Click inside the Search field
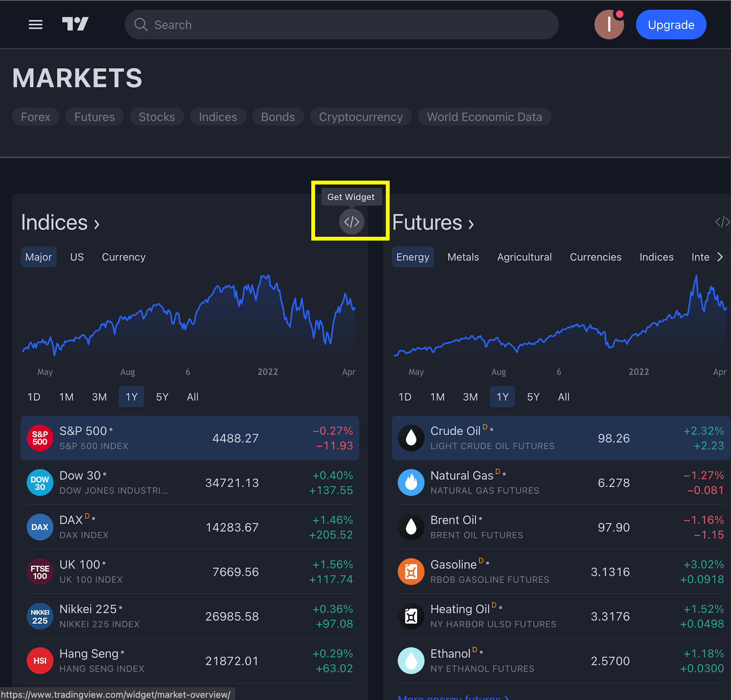 tap(342, 25)
